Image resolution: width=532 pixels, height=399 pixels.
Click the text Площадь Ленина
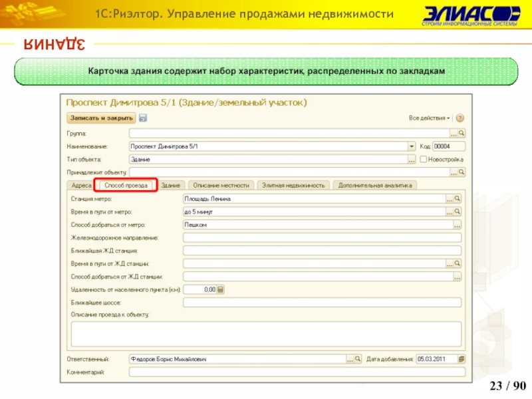(207, 199)
